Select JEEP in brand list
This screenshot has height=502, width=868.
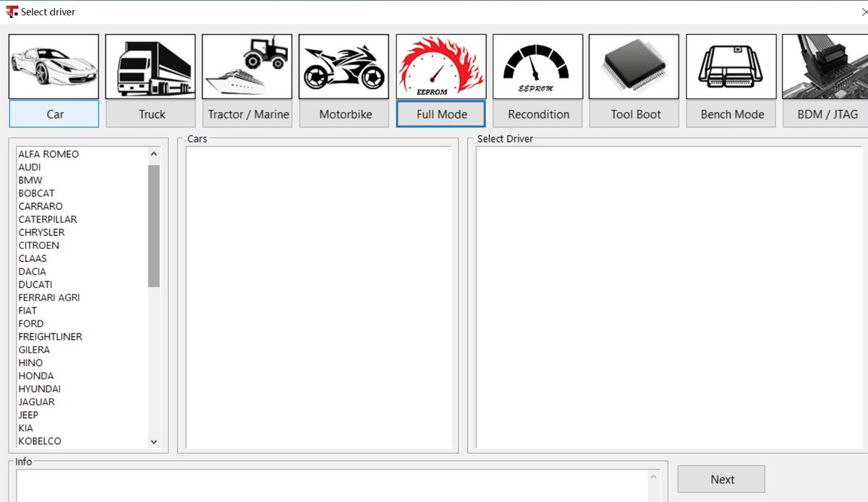coord(28,414)
